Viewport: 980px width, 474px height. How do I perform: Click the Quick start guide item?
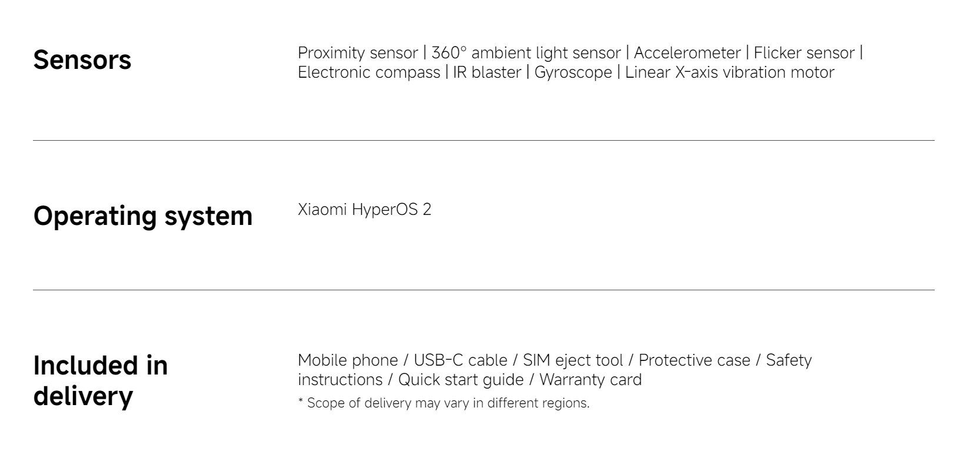tap(461, 380)
